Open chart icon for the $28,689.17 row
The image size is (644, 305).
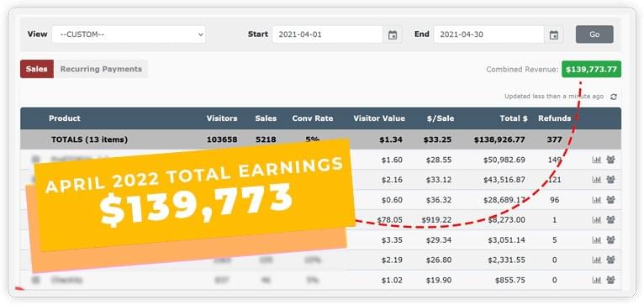596,200
